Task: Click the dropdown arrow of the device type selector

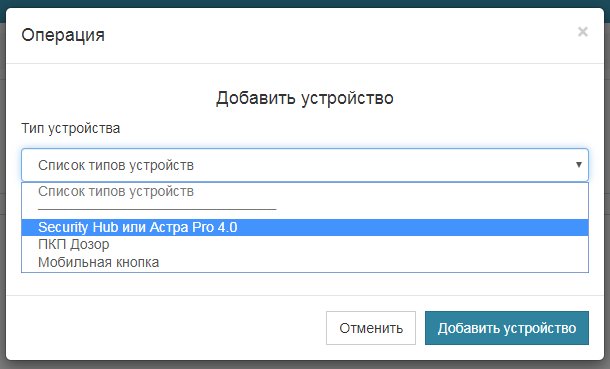Action: pos(579,164)
